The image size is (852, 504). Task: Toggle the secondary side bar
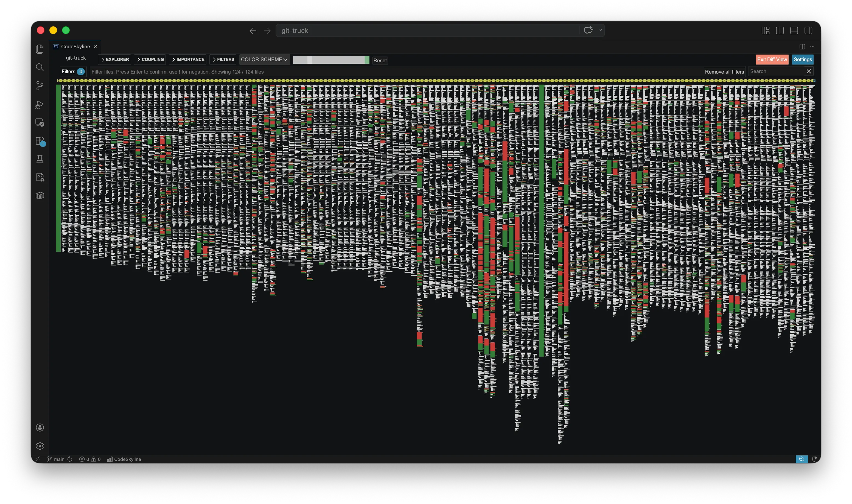(x=808, y=30)
